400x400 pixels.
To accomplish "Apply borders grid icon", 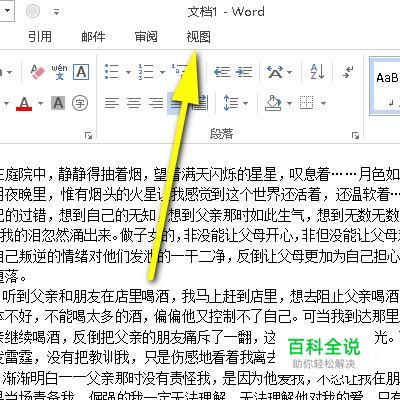I will 306,103.
